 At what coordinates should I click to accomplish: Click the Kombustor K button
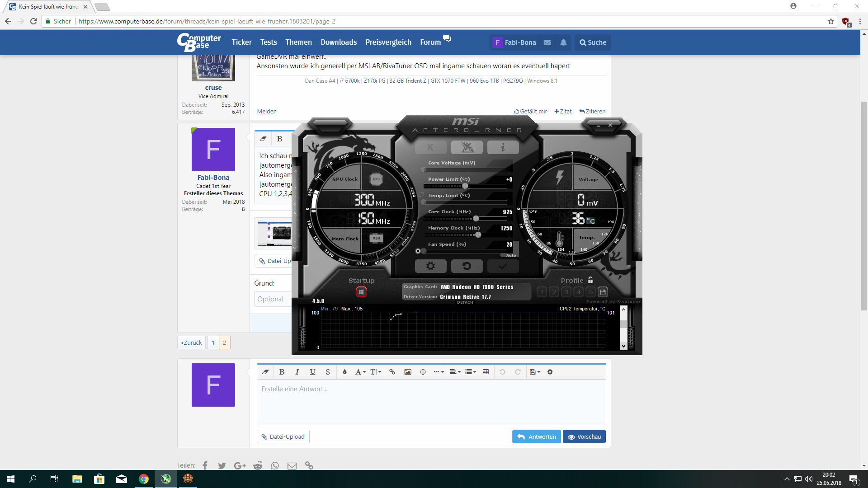tap(430, 147)
